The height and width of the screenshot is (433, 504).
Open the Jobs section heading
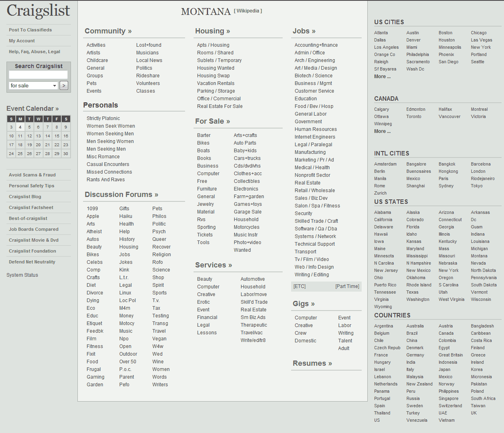[304, 31]
